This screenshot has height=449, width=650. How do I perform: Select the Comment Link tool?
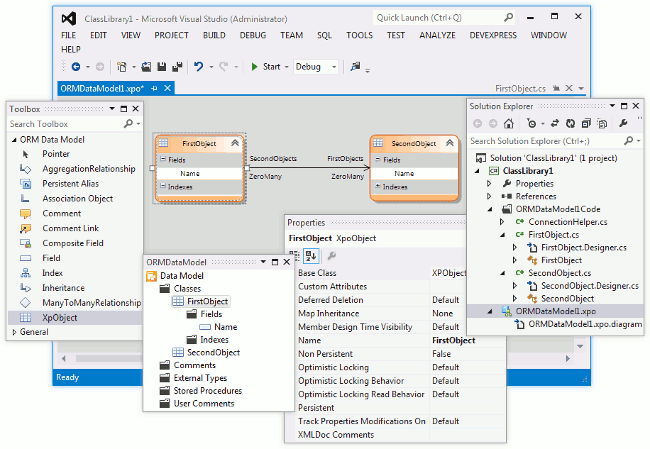pyautogui.click(x=70, y=228)
